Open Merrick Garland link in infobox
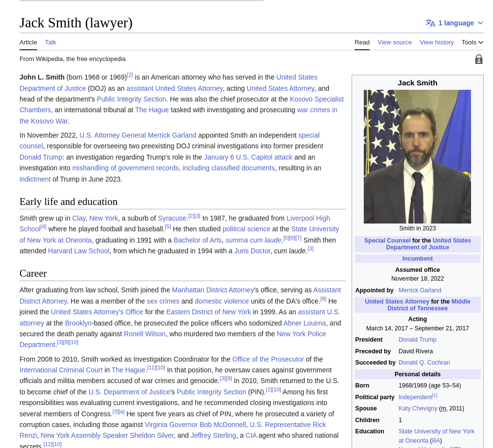The width and height of the screenshot is (493, 448). coord(420,290)
